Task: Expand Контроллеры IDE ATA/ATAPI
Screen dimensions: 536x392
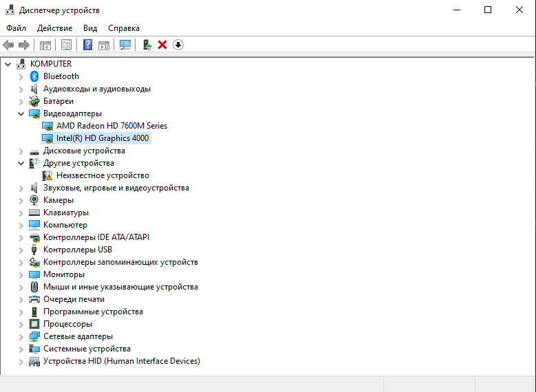Action: click(21, 238)
